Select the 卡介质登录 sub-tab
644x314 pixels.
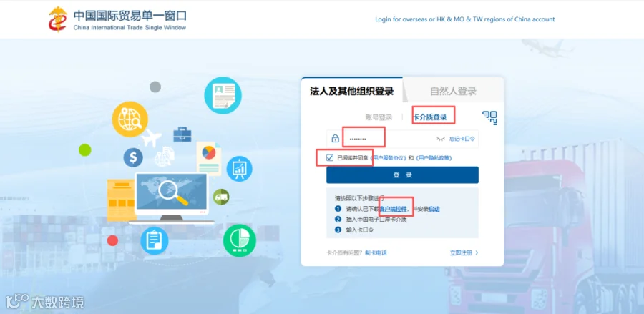click(430, 117)
